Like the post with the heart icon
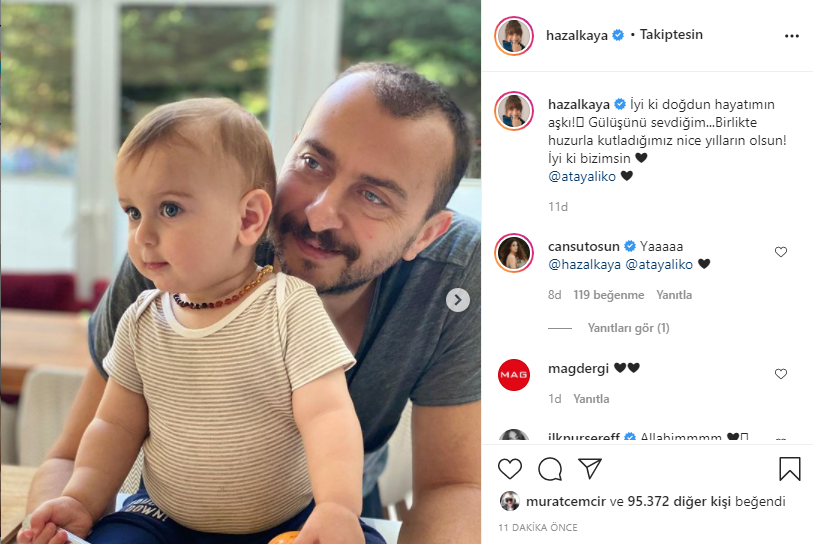 coord(510,469)
